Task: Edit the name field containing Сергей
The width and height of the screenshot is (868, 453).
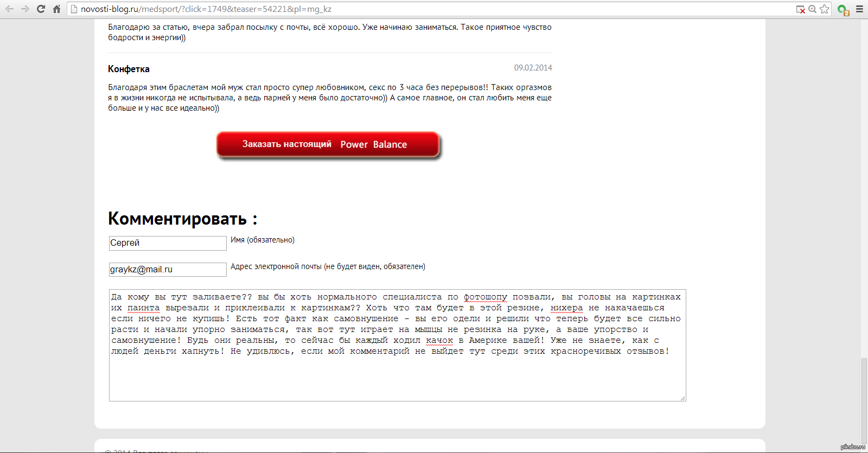Action: coord(168,243)
